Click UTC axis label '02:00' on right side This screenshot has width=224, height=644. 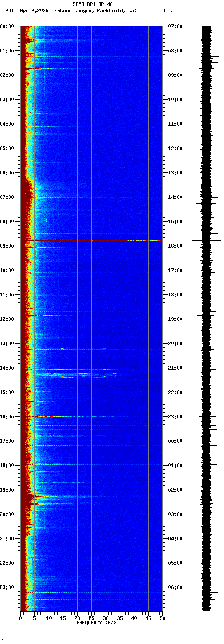(x=175, y=490)
